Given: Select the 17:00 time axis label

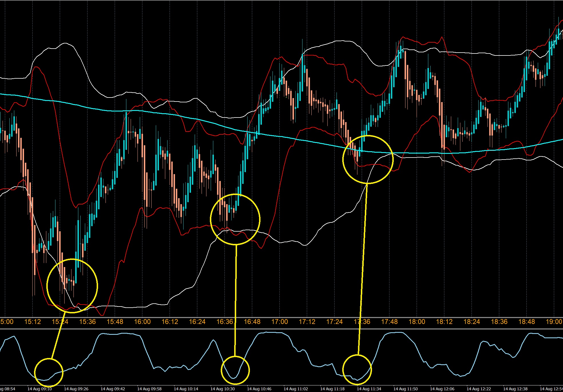Looking at the screenshot, I should pos(280,322).
